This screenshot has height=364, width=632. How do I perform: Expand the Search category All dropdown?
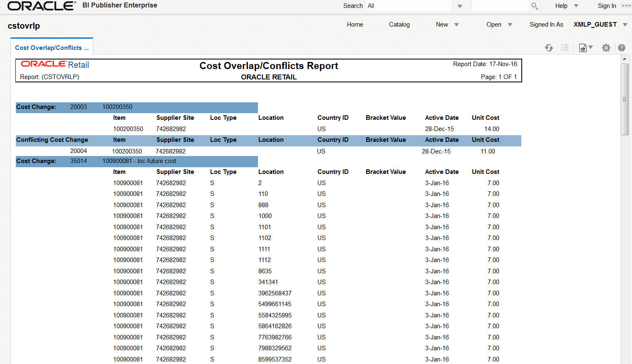[460, 6]
